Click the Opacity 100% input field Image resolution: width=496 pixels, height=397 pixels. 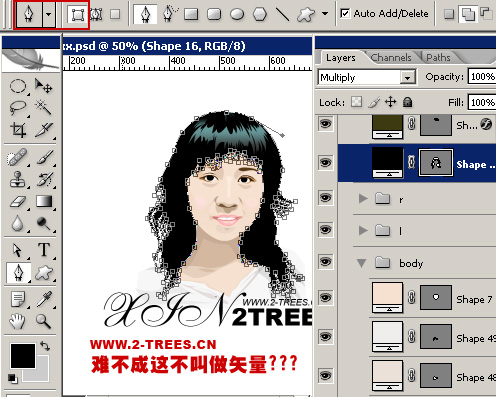tap(482, 77)
